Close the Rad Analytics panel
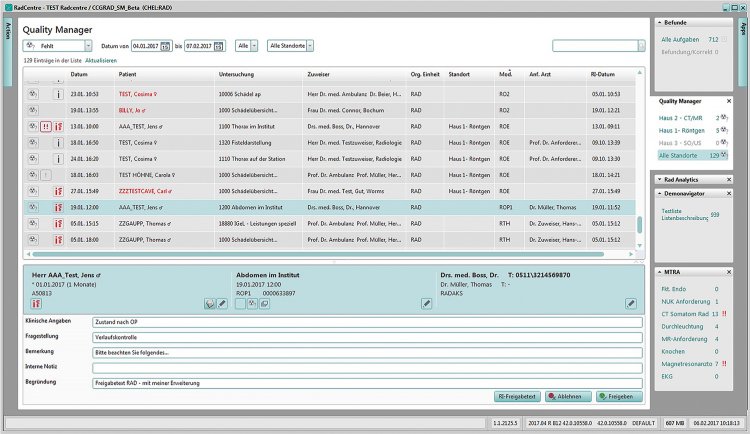 point(728,179)
